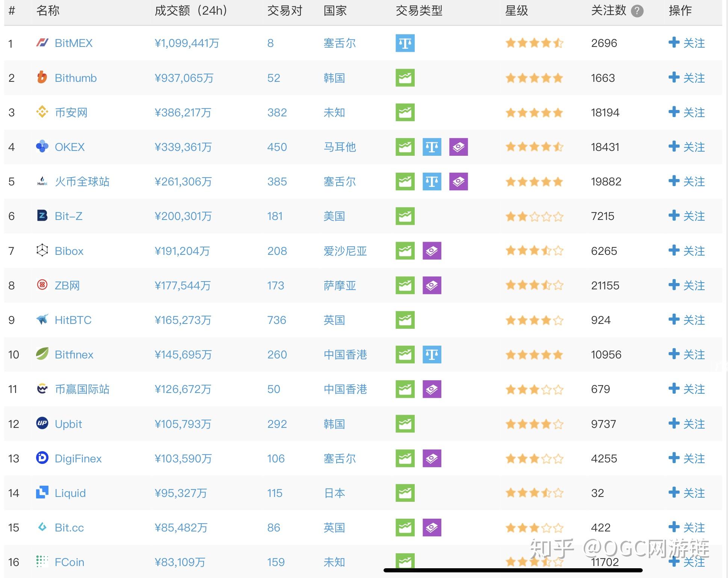Click 火币全球站 green spot trading icon
Screen dimensions: 728x578
(405, 182)
